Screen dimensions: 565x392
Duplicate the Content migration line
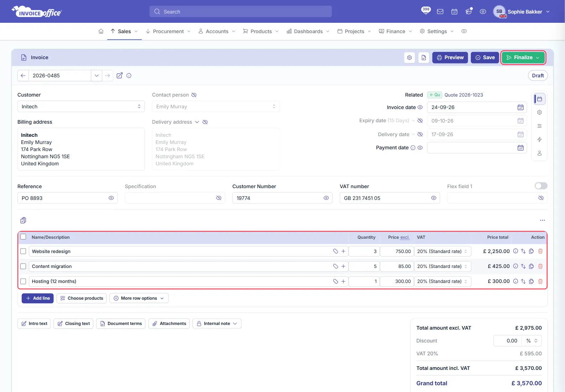tap(531, 266)
